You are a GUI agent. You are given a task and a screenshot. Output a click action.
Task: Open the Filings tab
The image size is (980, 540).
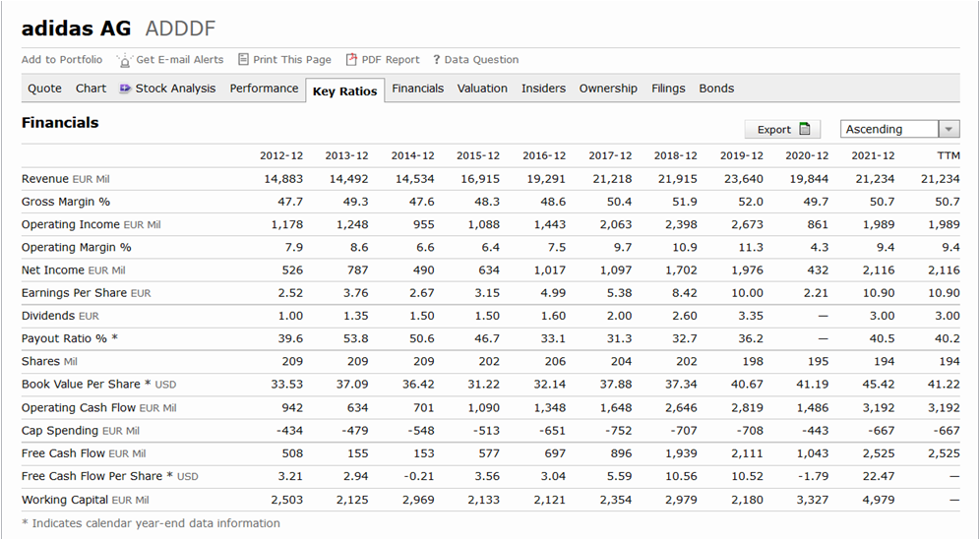(668, 89)
